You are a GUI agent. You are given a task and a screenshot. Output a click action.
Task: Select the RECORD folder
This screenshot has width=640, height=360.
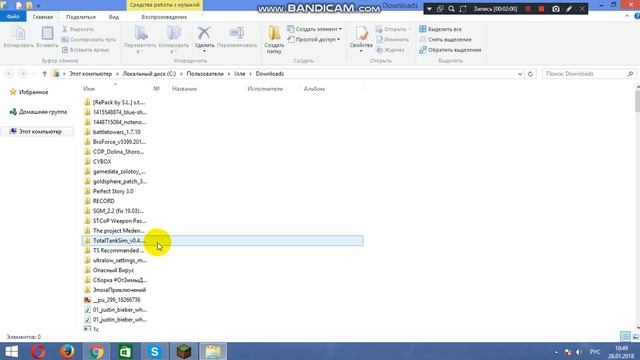pyautogui.click(x=104, y=201)
